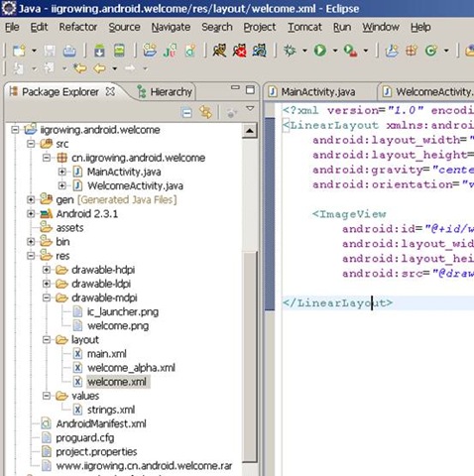Viewport: 474px width, 476px height.
Task: Select AndroidManifest.xml in the project tree
Action: pos(101,423)
